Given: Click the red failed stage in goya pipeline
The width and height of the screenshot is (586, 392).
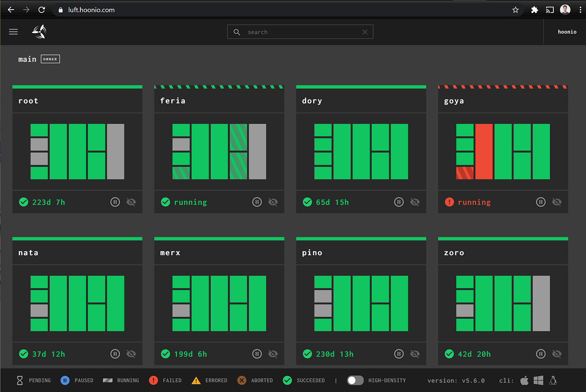Looking at the screenshot, I should (484, 151).
